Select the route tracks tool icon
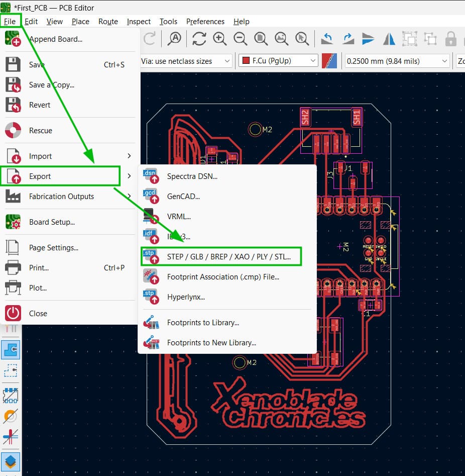The height and width of the screenshot is (476, 465). coord(11,350)
